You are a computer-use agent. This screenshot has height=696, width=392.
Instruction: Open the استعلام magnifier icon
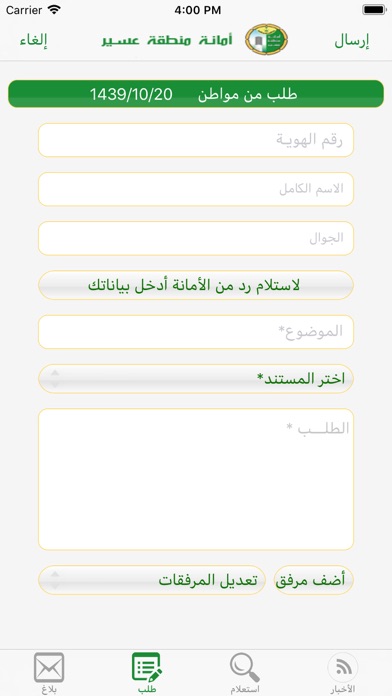245,667
